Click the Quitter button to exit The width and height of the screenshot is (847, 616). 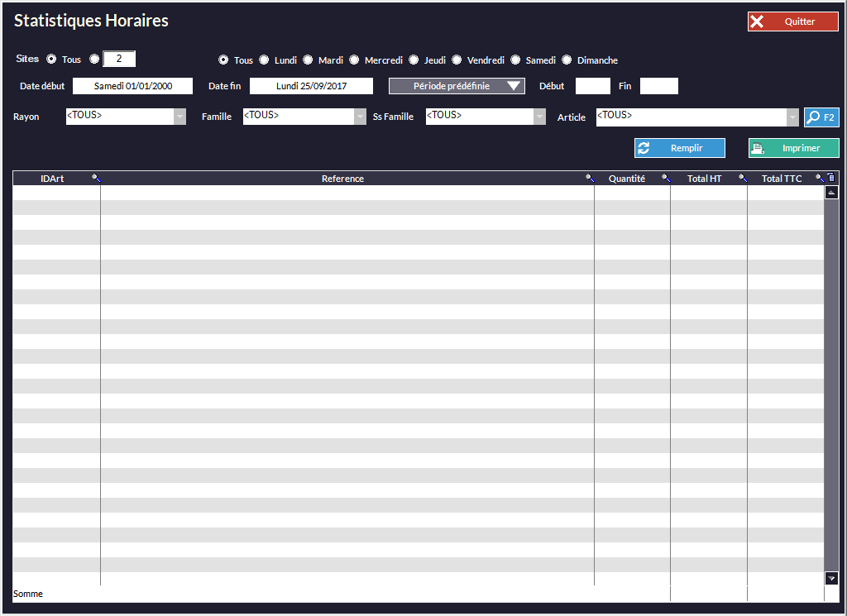click(x=792, y=21)
